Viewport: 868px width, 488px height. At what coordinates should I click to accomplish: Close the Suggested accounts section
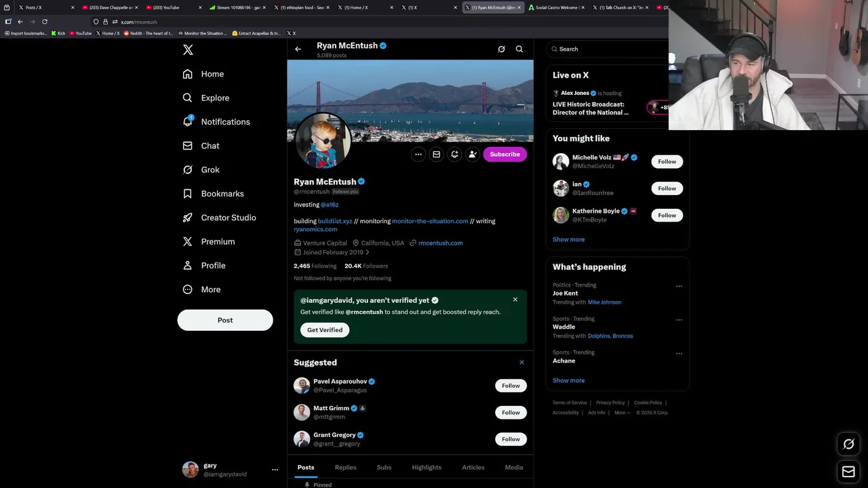[x=521, y=363]
